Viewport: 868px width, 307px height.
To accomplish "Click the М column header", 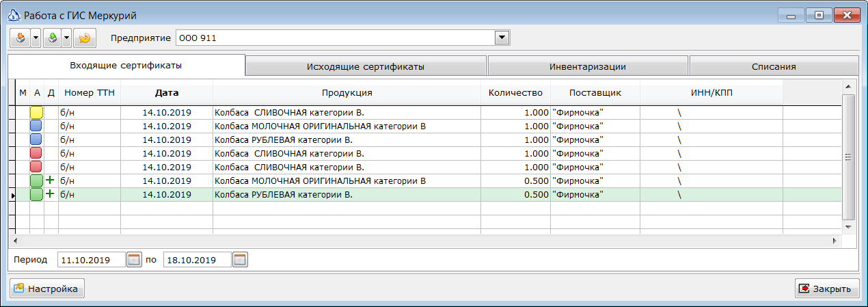I will point(23,92).
